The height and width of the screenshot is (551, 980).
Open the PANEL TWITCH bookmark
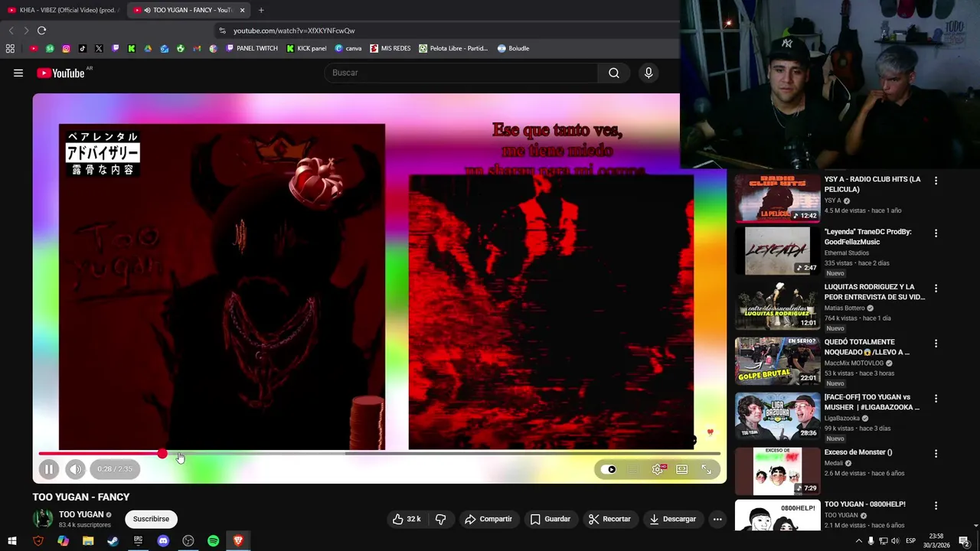pyautogui.click(x=252, y=48)
